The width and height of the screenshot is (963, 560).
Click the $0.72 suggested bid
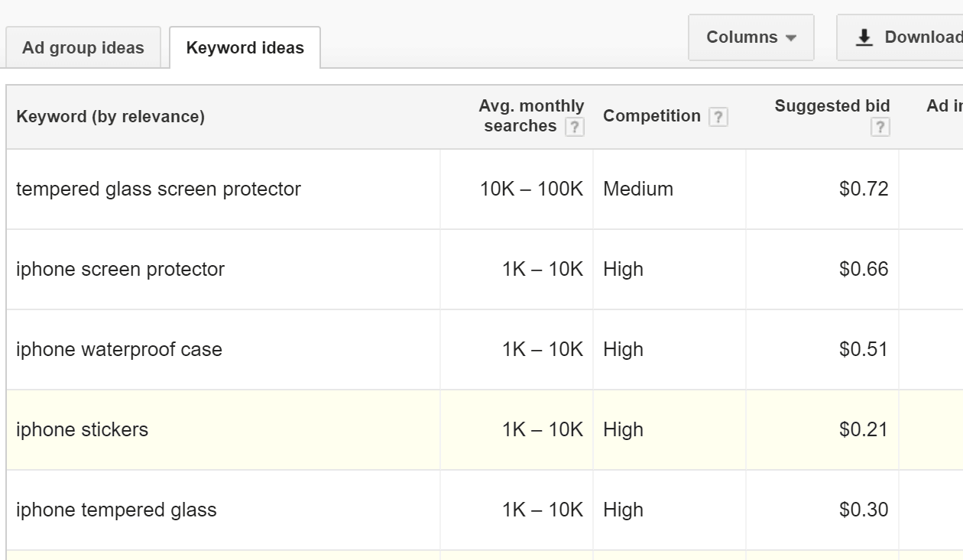864,189
